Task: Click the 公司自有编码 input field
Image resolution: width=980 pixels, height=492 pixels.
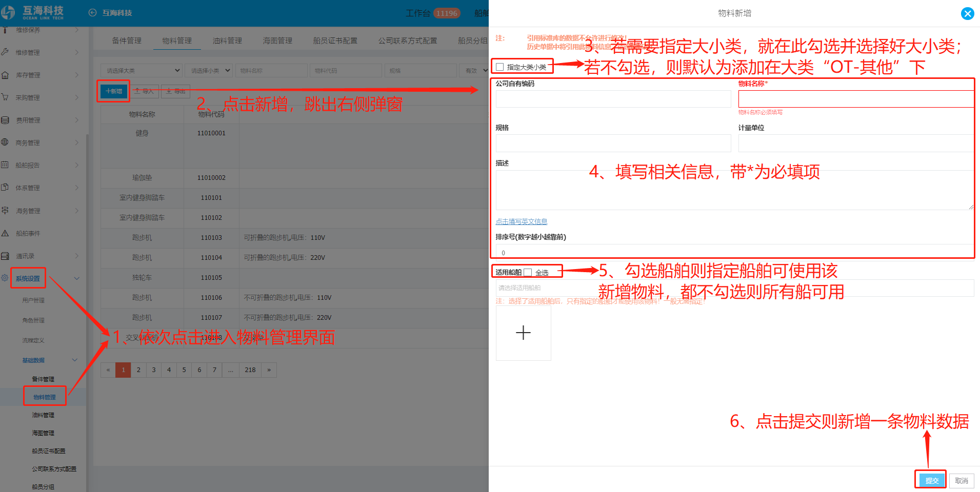Action: pos(613,99)
